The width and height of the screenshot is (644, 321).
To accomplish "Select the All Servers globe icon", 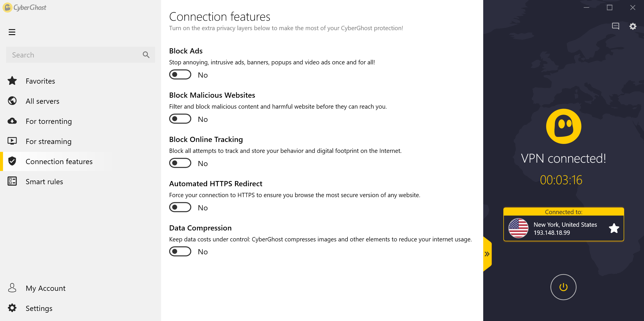I will tap(12, 101).
